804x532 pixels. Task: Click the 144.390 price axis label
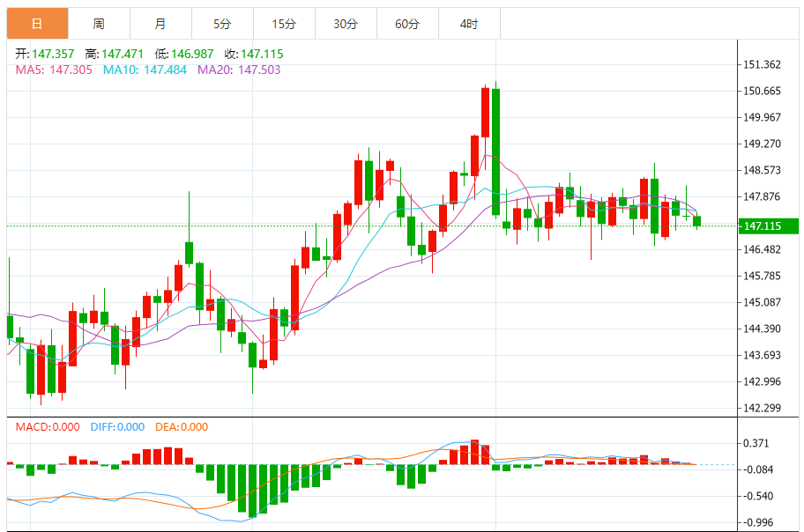pos(762,329)
